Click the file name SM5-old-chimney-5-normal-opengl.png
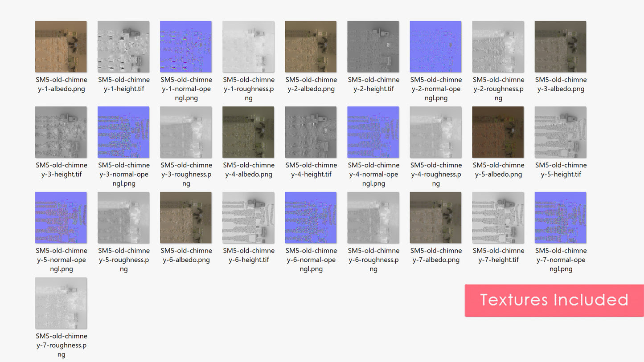This screenshot has width=644, height=362. pos(62,260)
